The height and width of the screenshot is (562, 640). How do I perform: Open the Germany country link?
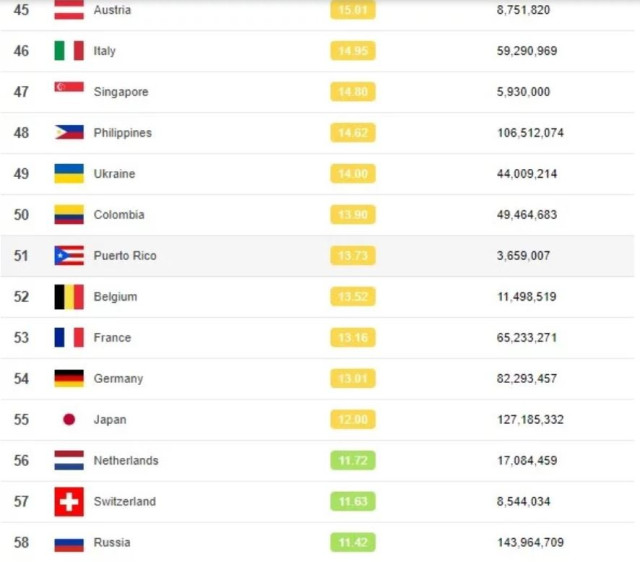click(x=118, y=379)
